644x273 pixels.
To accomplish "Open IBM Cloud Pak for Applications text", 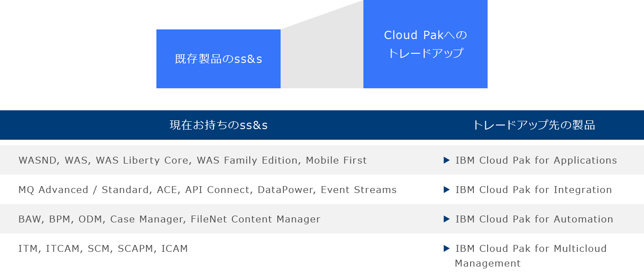I will 536,160.
